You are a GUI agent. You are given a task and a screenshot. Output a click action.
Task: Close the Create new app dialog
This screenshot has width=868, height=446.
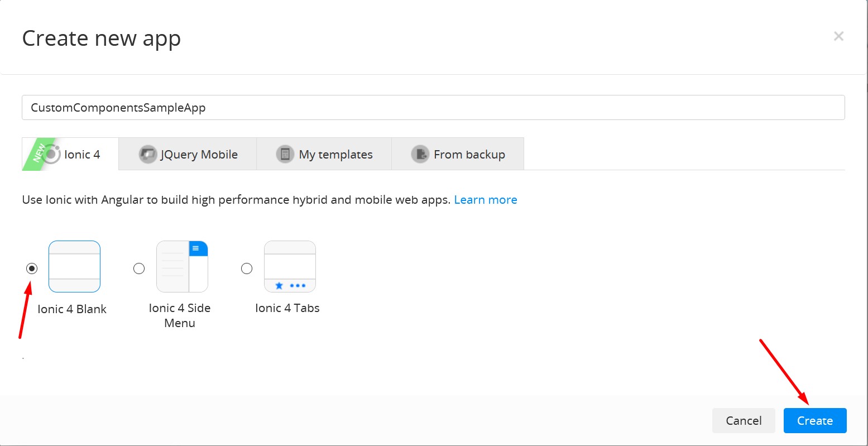(x=838, y=36)
